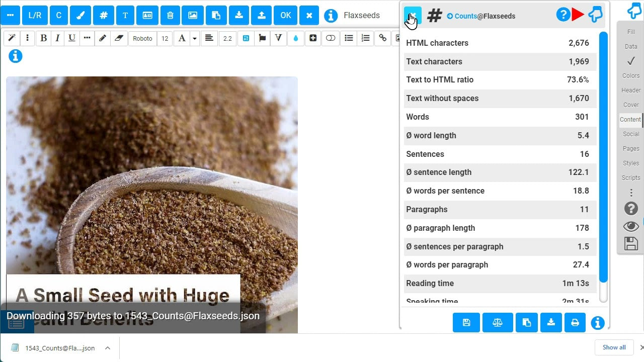Click the L/R button in top toolbar

pyautogui.click(x=35, y=15)
